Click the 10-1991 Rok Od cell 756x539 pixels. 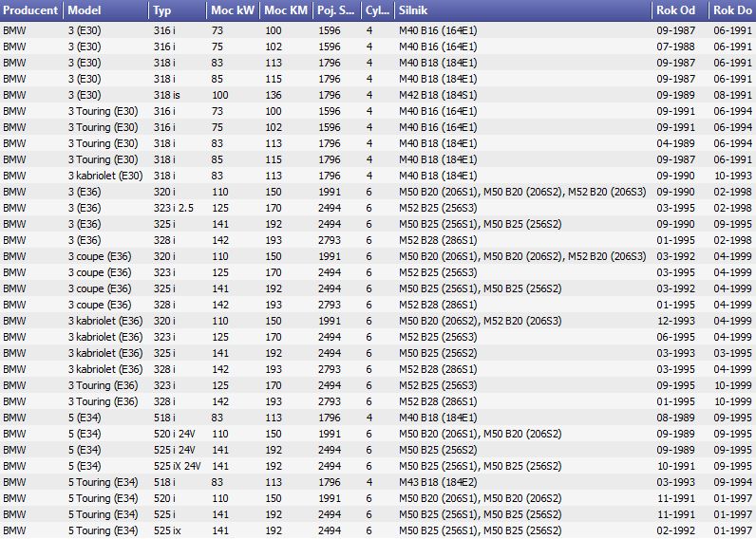675,466
